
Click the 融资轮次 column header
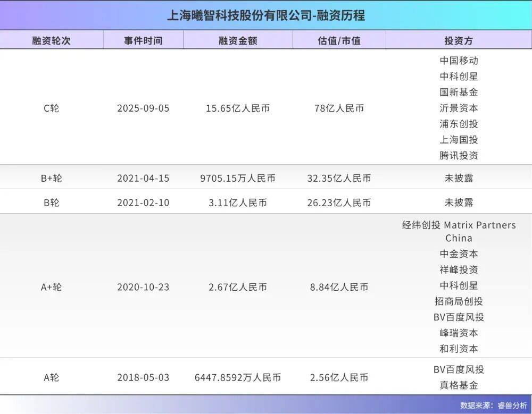tap(51, 39)
